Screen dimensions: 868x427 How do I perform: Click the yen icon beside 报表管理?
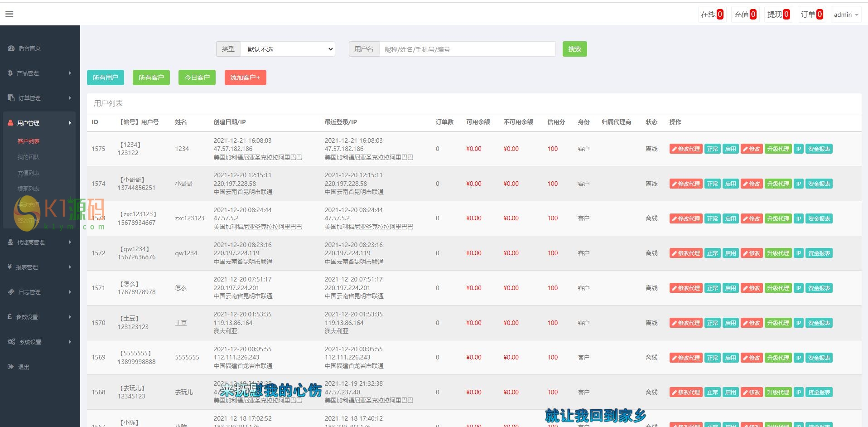(10, 267)
